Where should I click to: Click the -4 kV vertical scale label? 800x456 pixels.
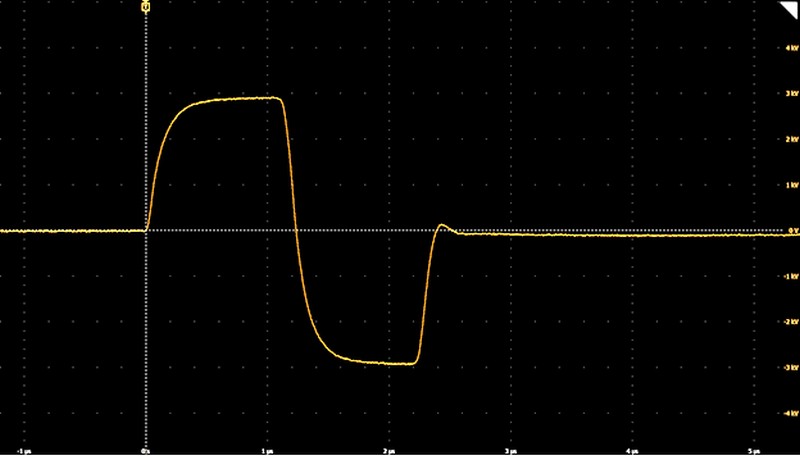pos(791,413)
